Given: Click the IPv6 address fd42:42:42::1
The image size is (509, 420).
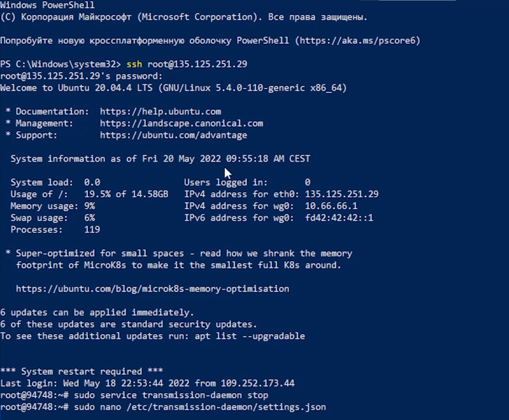Looking at the screenshot, I should pos(339,218).
